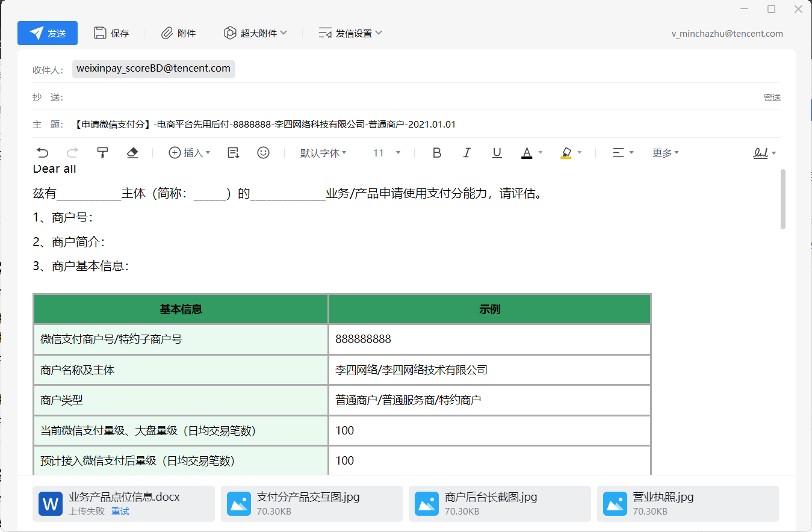Viewport: 812px width, 532px height.
Task: Open the 更多 more options menu
Action: coord(666,153)
